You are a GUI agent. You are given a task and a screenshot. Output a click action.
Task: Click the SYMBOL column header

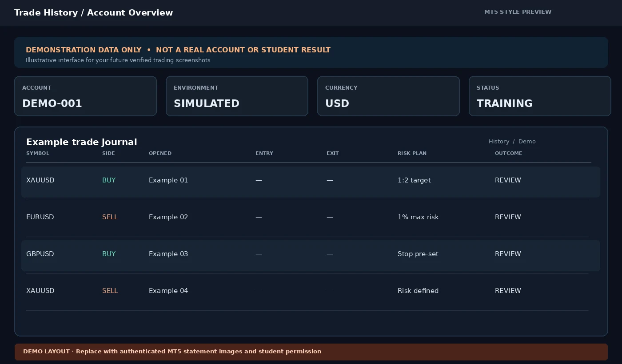tap(38, 153)
